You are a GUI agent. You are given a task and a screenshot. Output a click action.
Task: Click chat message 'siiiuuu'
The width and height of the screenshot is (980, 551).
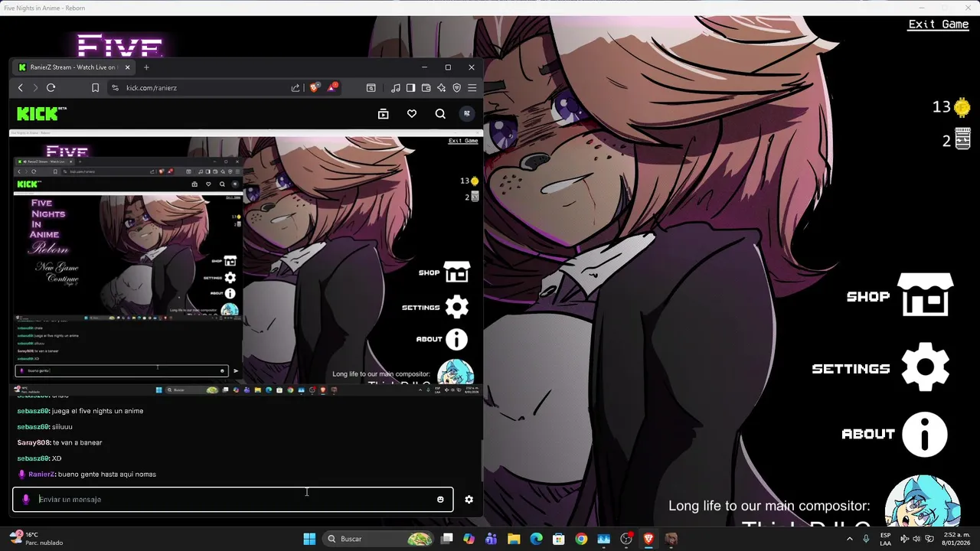62,427
